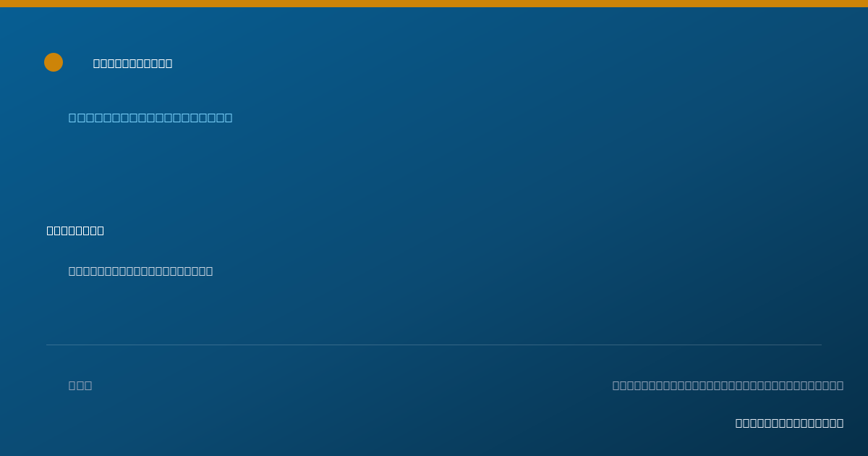Screen dimensions: 868x456
Task: Click the orange accent bar along the top
Action: (x=434, y=4)
